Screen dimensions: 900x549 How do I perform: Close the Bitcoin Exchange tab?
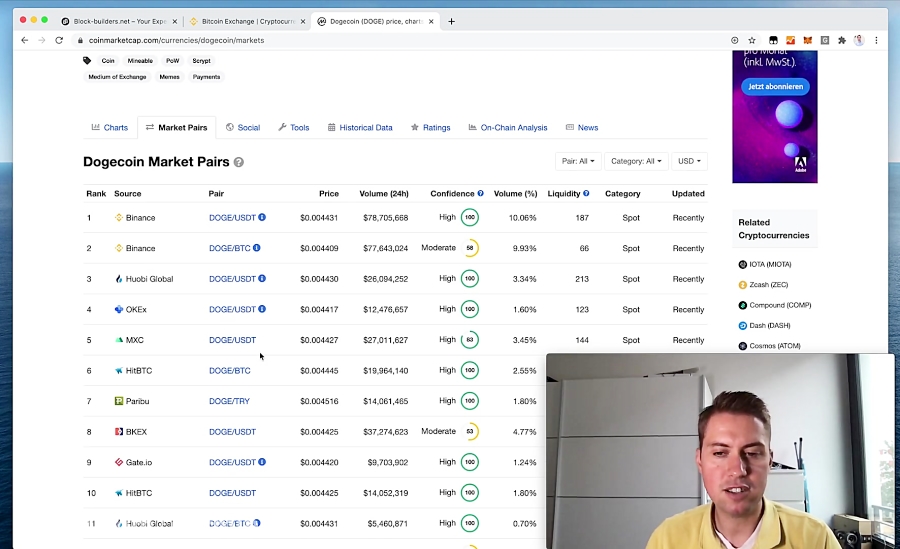(x=303, y=21)
